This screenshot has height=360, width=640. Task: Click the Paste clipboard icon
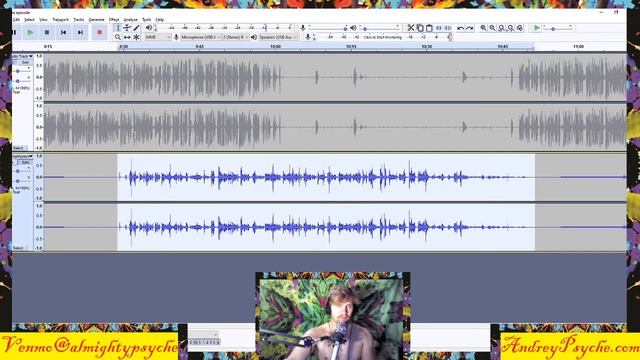click(429, 28)
